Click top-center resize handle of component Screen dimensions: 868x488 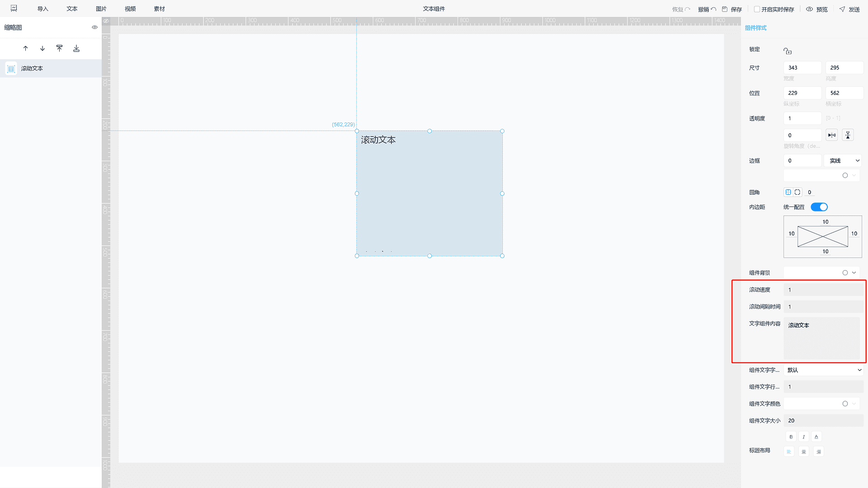click(x=429, y=131)
